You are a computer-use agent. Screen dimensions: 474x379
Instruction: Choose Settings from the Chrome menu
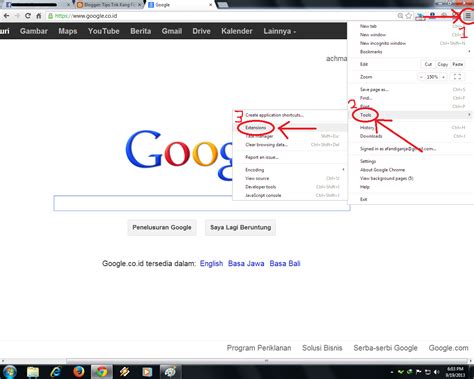click(x=368, y=161)
